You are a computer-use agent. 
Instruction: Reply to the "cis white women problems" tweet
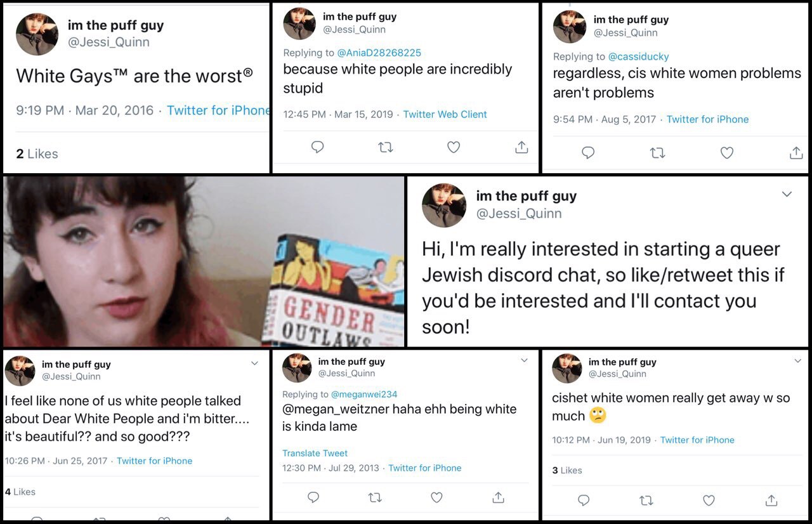(588, 152)
